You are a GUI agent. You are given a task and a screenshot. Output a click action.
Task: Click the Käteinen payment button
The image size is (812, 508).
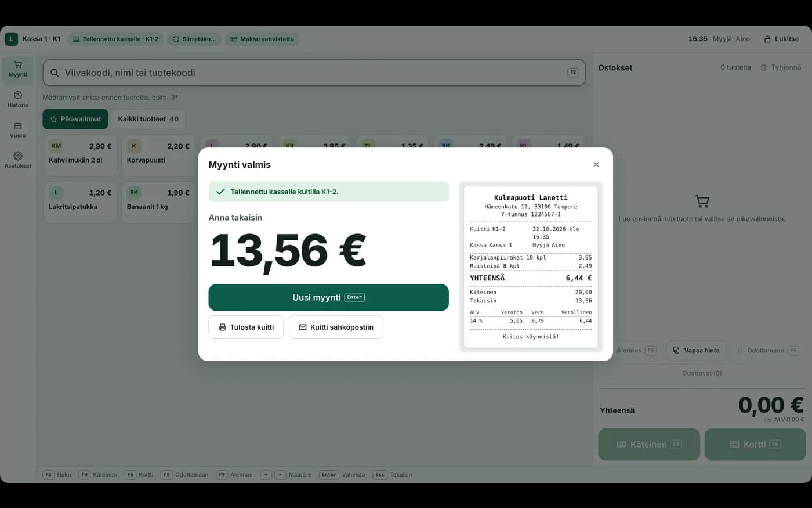(x=649, y=444)
